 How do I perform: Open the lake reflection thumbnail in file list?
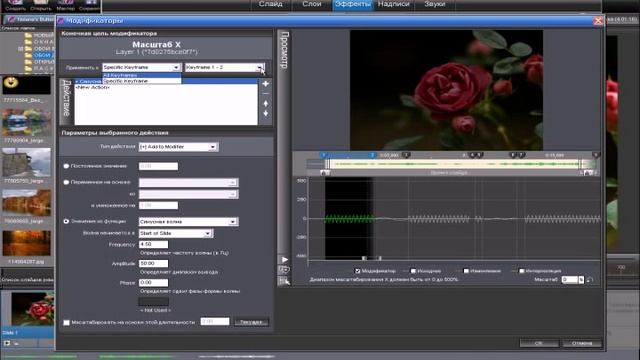tap(27, 123)
